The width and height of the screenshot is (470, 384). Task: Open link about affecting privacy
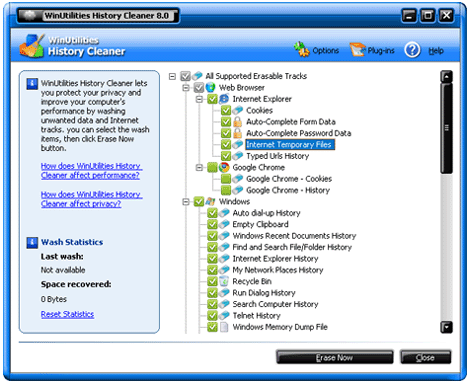(x=91, y=199)
